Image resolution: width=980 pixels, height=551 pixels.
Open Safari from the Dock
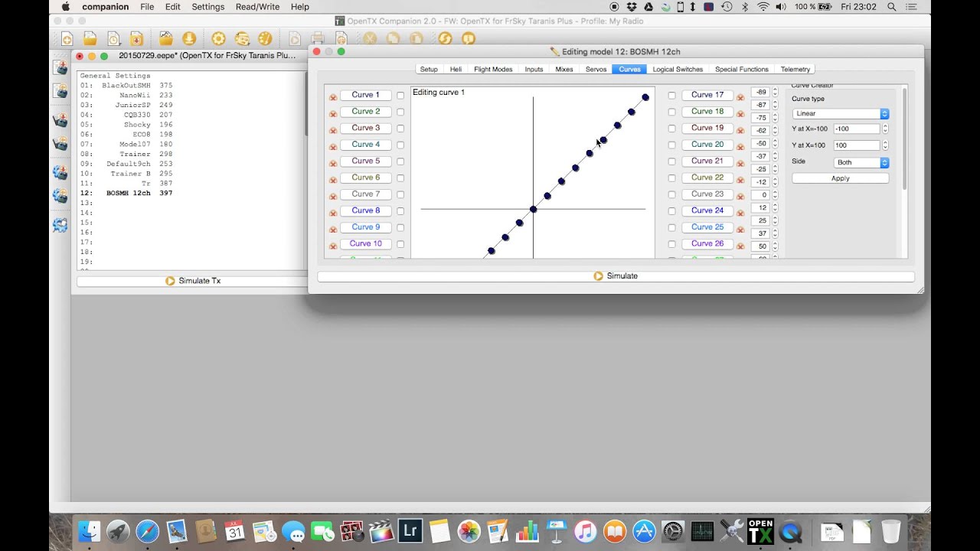click(x=147, y=531)
